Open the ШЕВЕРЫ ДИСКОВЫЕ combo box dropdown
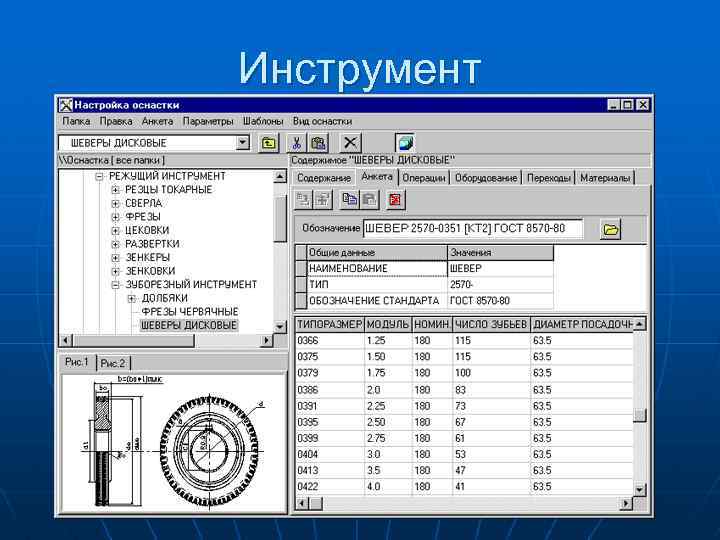 [242, 143]
